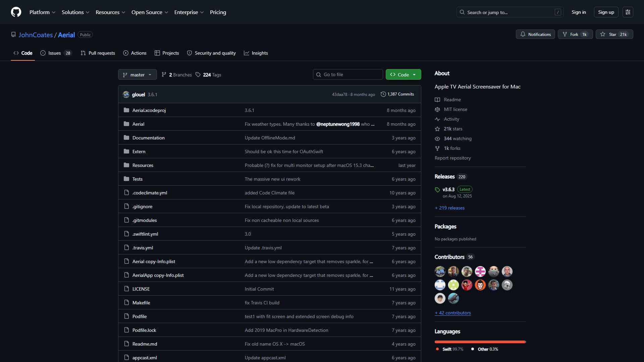Click the commit history clock icon
The width and height of the screenshot is (644, 362).
click(383, 94)
